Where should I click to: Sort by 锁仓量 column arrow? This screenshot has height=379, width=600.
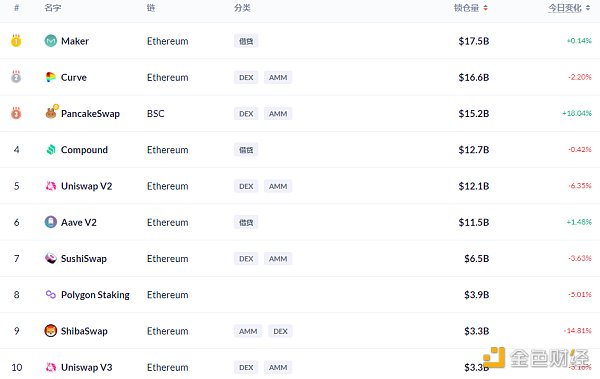485,8
